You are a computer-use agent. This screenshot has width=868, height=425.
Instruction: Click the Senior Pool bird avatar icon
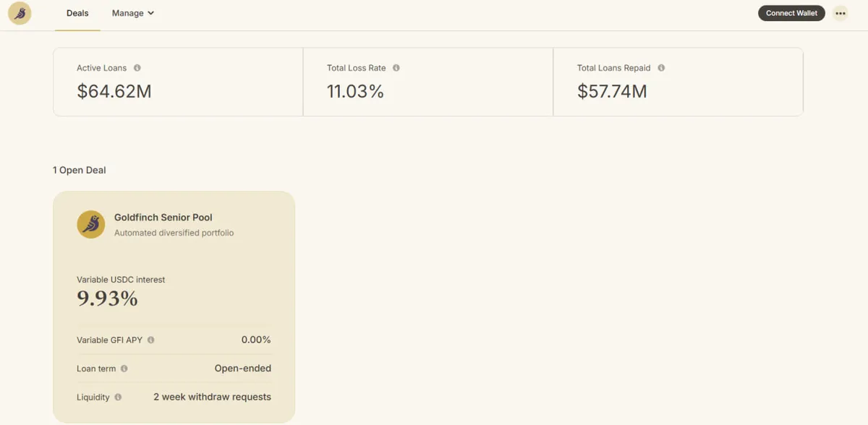pyautogui.click(x=91, y=224)
